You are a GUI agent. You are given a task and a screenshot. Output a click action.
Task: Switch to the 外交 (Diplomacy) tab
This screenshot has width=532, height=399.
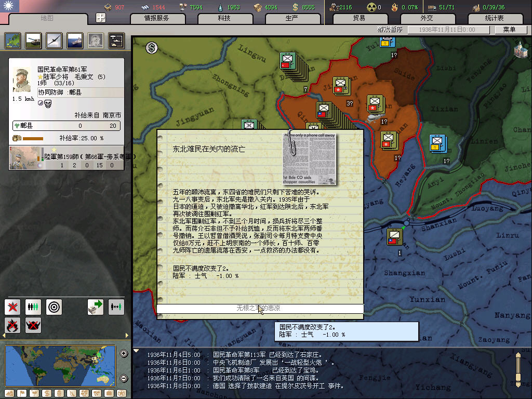pos(426,18)
